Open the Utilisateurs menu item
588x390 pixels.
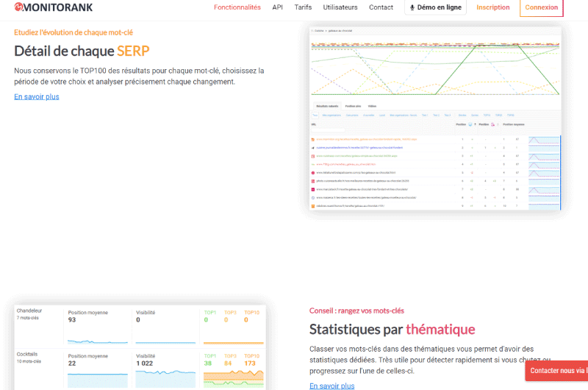tap(340, 7)
